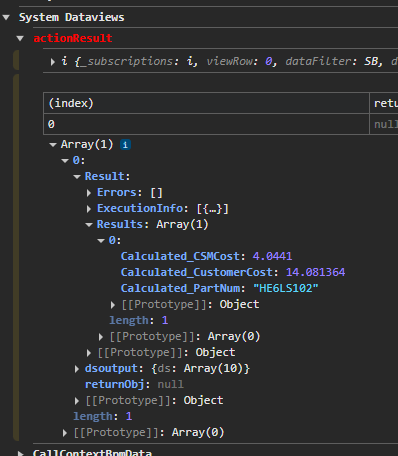This screenshot has width=398, height=456.
Task: Click the viewRow: 0 property text
Action: point(241,61)
